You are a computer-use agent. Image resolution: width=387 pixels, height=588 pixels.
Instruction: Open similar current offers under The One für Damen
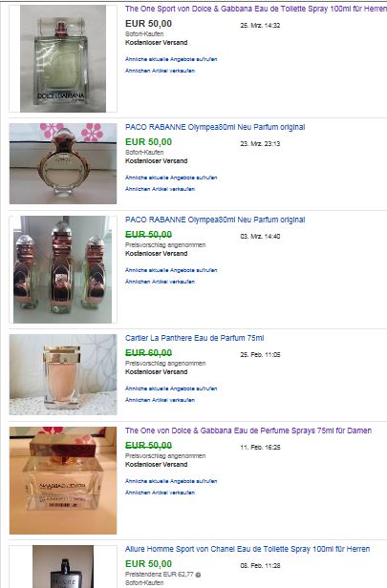[x=171, y=481]
